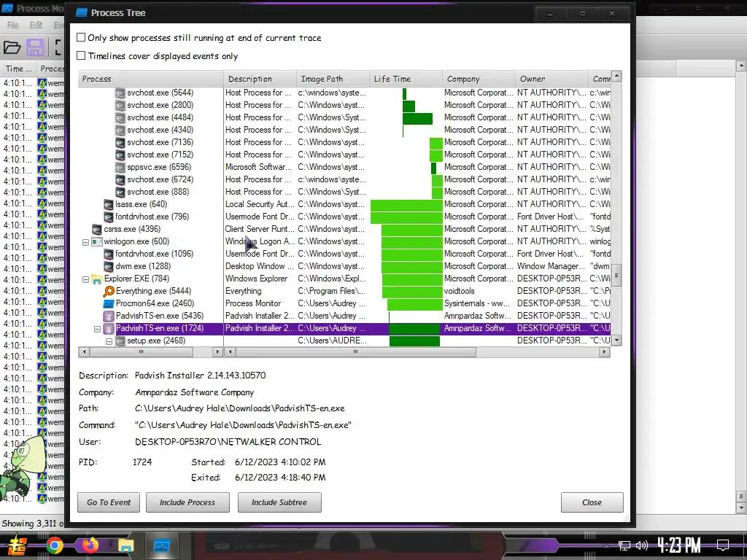The width and height of the screenshot is (747, 560).
Task: Sort by the Process column header
Action: (150, 79)
